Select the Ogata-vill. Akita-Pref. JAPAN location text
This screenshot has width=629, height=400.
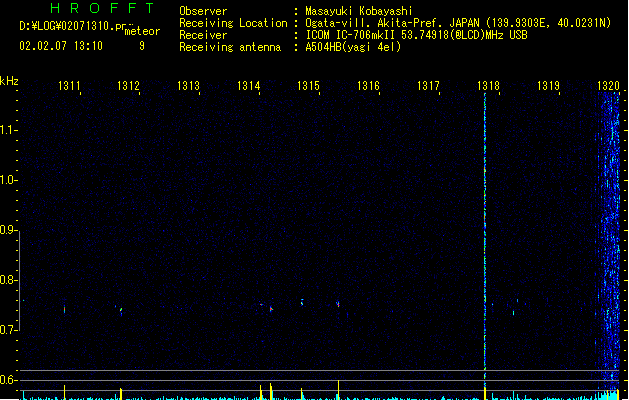pos(458,23)
